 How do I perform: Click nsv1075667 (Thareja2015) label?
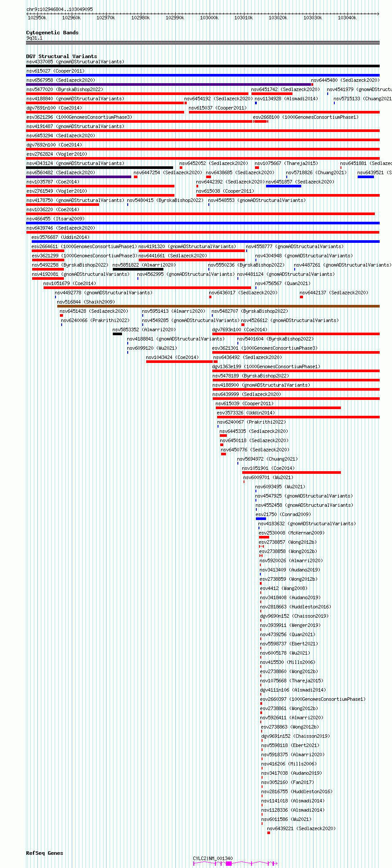286,163
